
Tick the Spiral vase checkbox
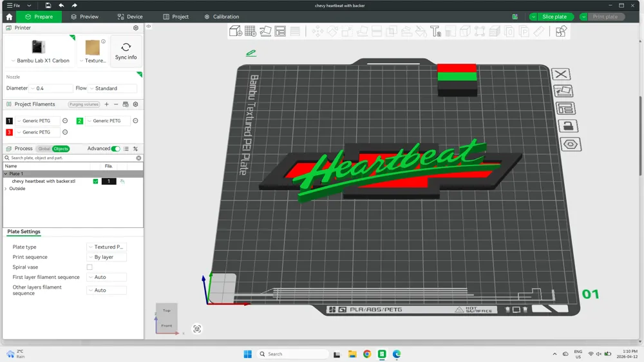pos(90,267)
